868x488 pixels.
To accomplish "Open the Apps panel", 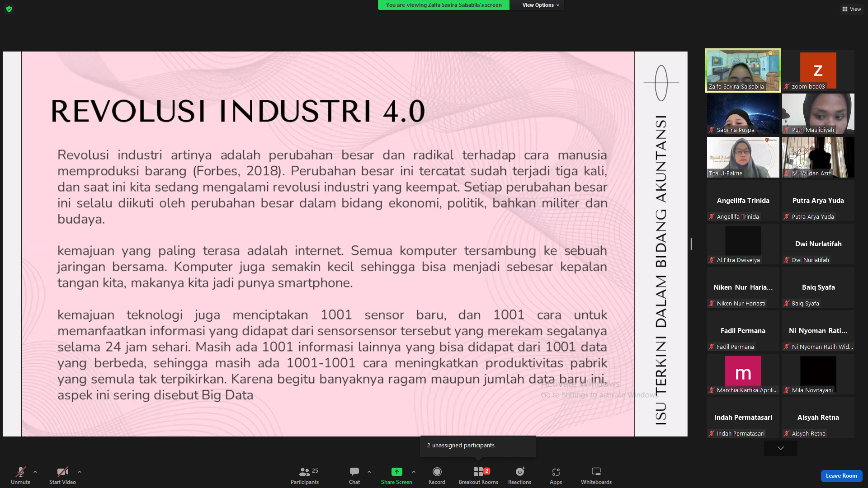I will [x=556, y=475].
